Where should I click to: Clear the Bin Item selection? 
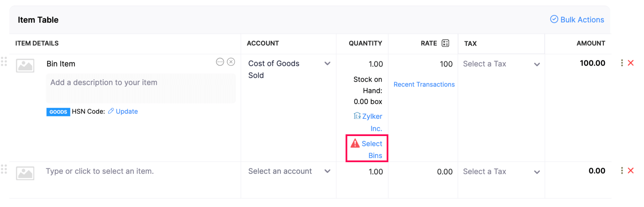click(x=231, y=62)
